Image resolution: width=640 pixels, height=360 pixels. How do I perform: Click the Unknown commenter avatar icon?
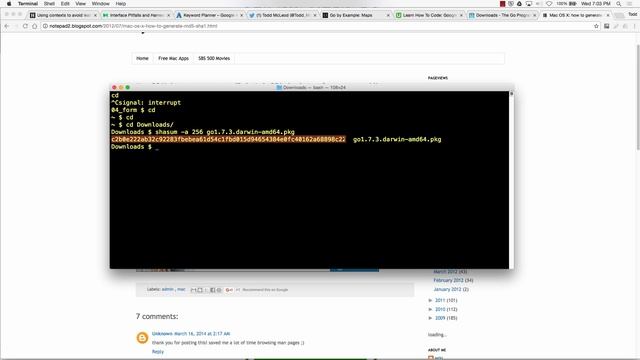click(142, 338)
